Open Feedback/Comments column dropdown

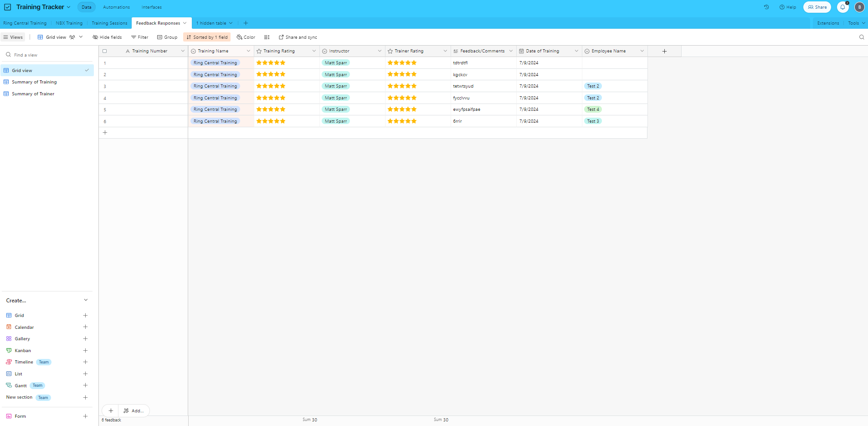511,51
